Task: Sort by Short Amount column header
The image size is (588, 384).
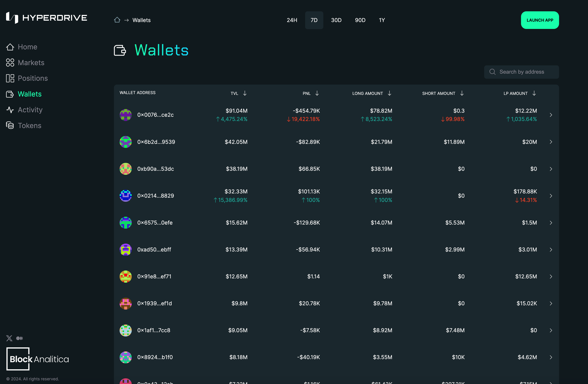Action: click(x=438, y=93)
